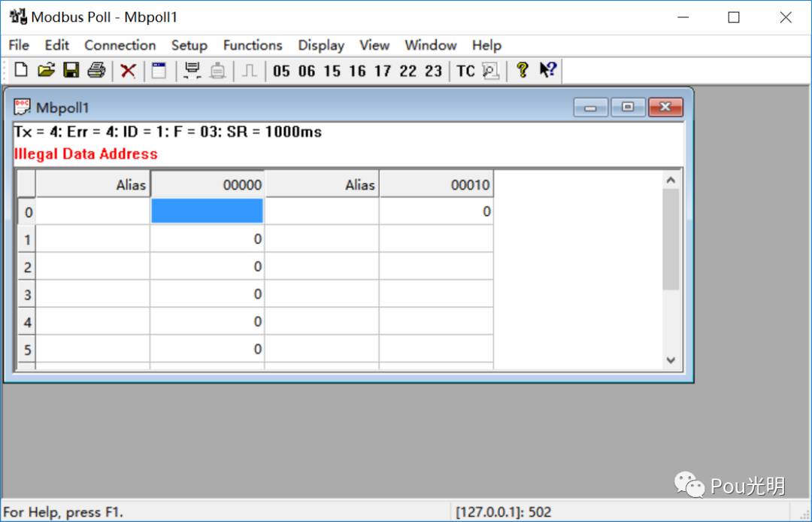Click the 16 write multiple registers button
This screenshot has width=812, height=522.
357,71
